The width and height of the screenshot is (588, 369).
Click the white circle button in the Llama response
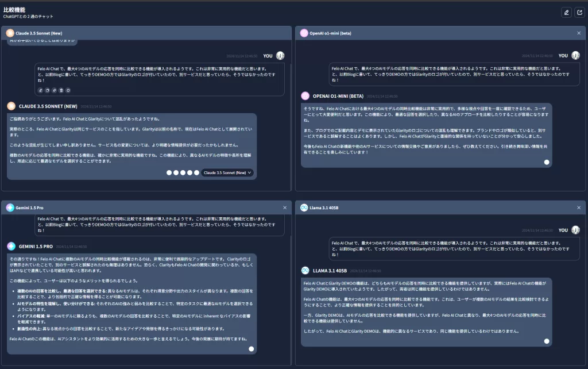pyautogui.click(x=547, y=341)
